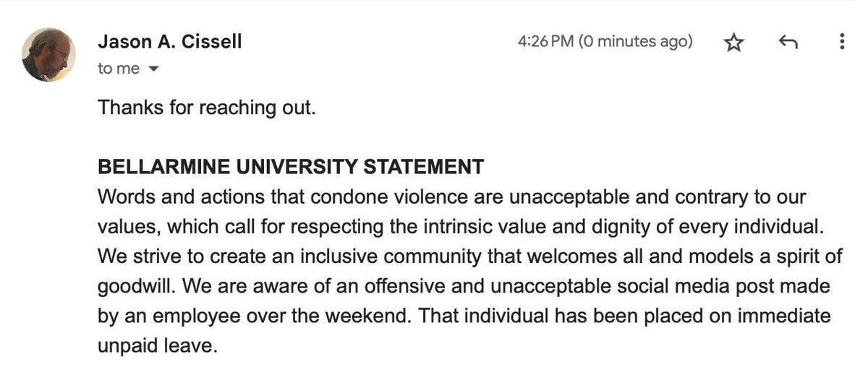This screenshot has height=380, width=868.
Task: Open the three-dot more options menu
Action: click(841, 42)
